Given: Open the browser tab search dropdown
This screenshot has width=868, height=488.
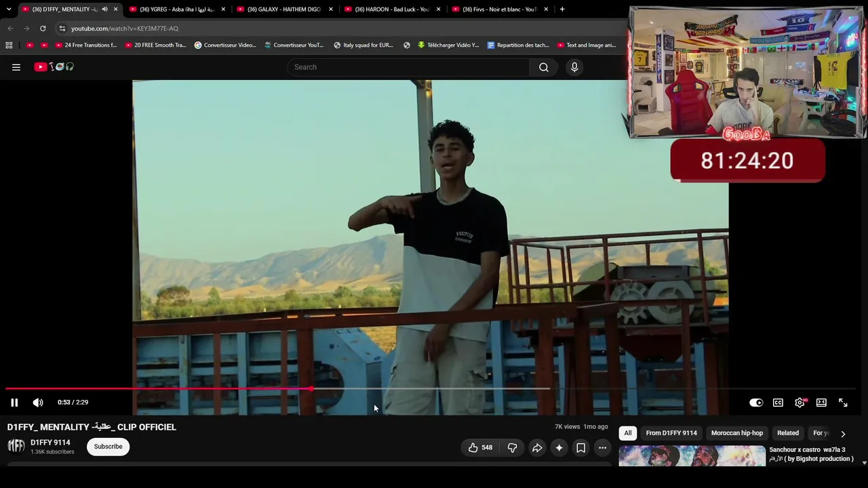Looking at the screenshot, I should (x=9, y=9).
